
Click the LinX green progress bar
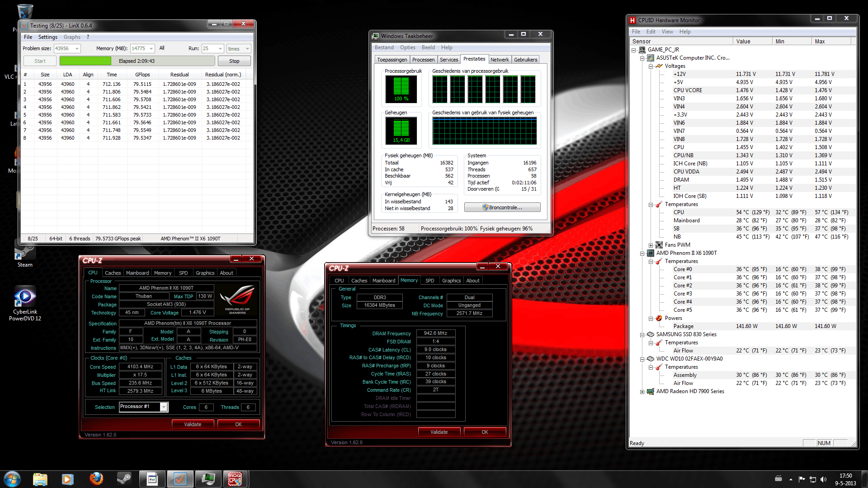(85, 61)
